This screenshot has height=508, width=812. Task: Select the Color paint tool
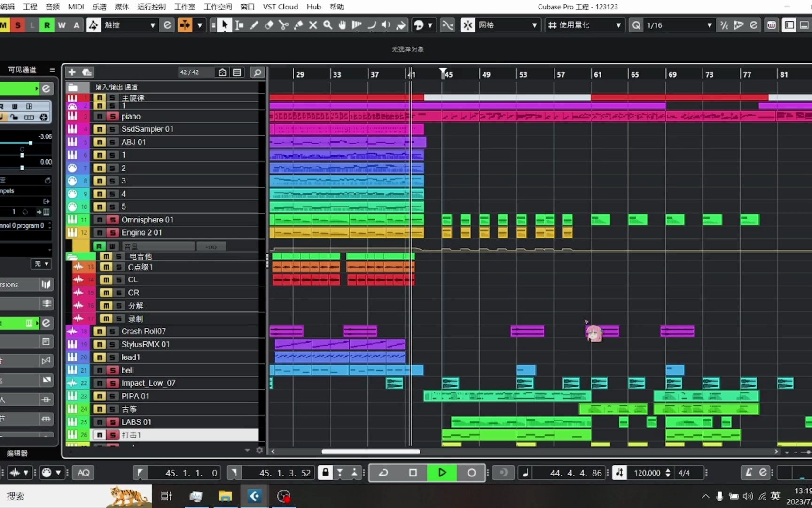(401, 25)
